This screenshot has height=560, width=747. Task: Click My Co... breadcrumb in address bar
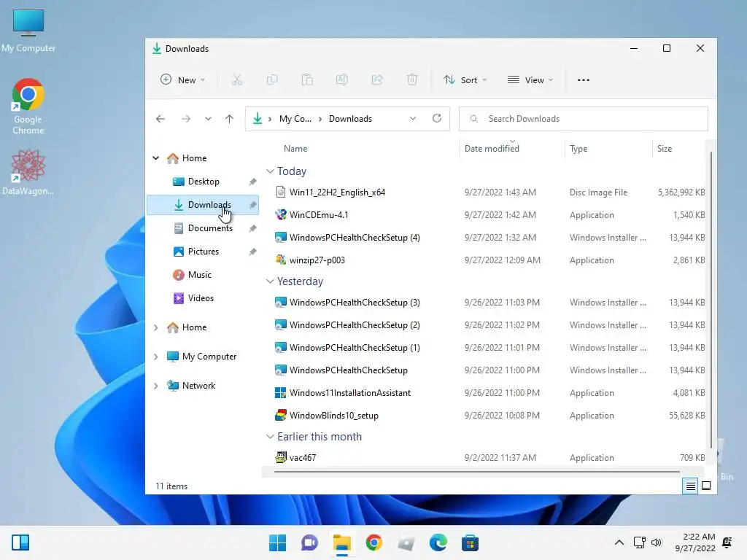click(295, 119)
